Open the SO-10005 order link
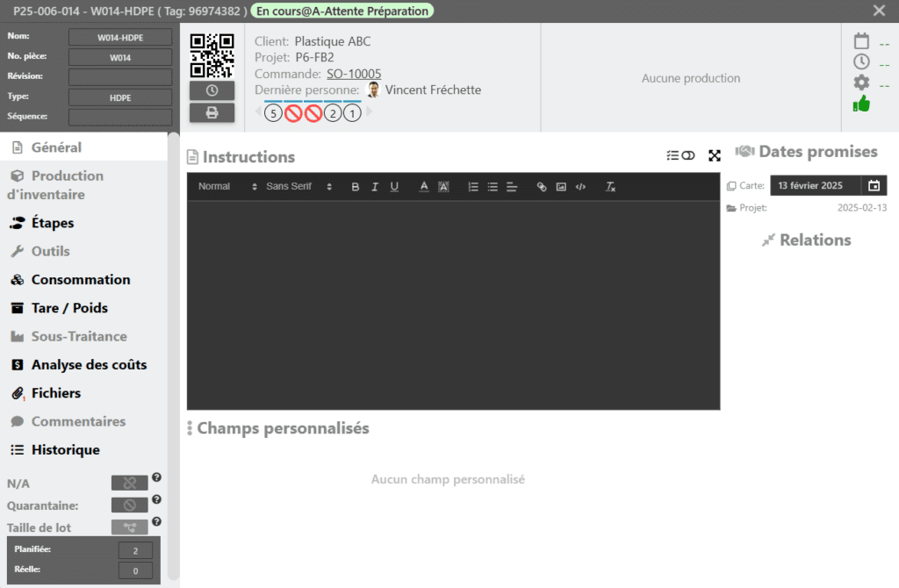899x588 pixels. pyautogui.click(x=354, y=74)
